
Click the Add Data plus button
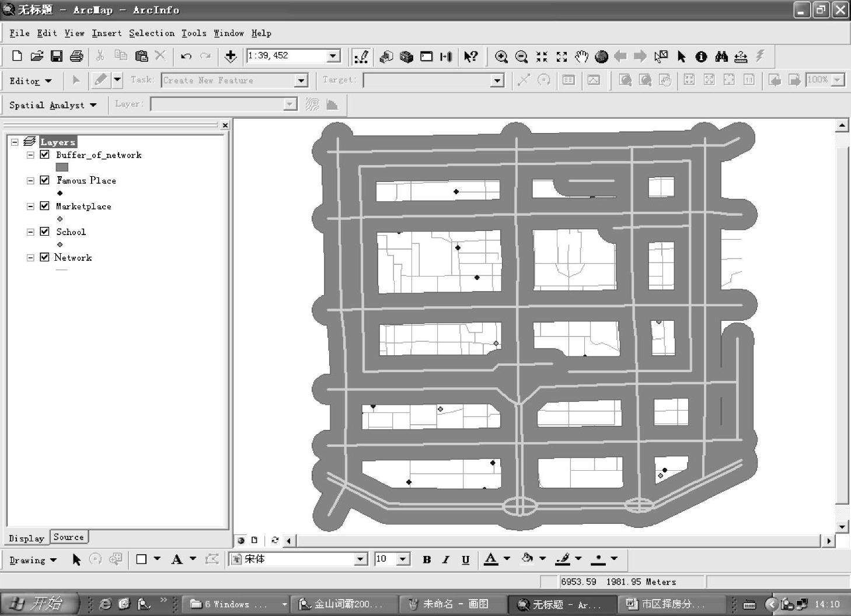click(x=231, y=56)
